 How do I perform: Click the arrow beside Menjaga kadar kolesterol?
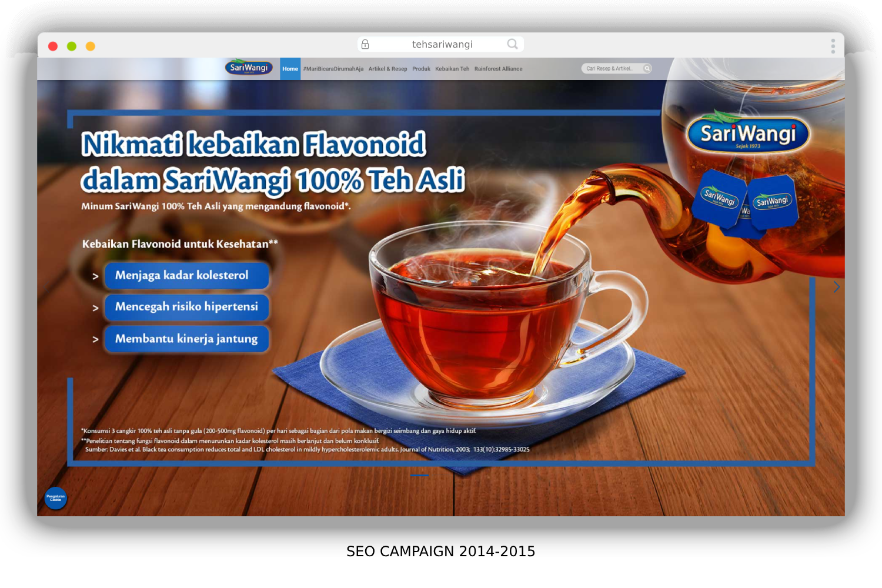[95, 276]
